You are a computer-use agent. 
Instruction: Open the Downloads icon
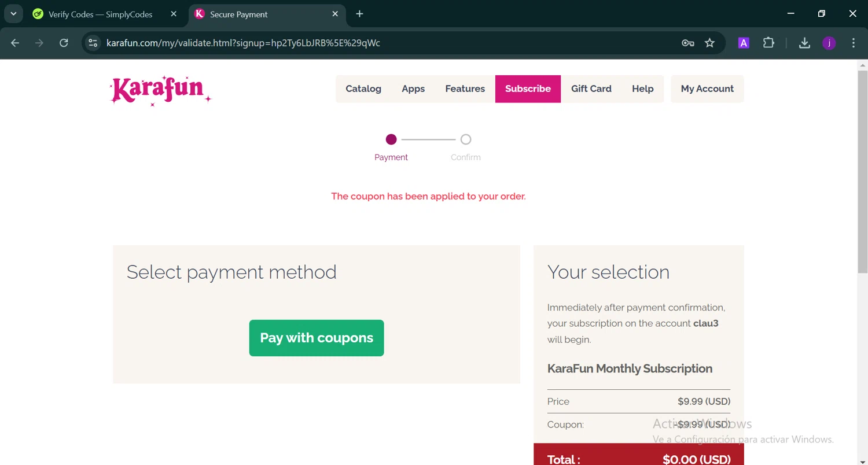pyautogui.click(x=804, y=43)
